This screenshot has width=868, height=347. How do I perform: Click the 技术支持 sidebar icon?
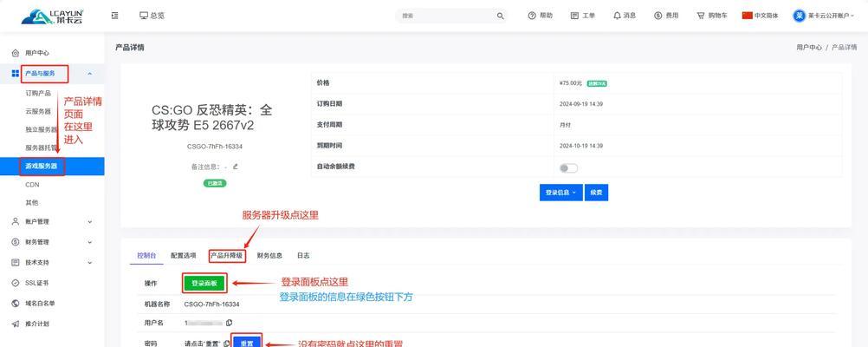16,262
